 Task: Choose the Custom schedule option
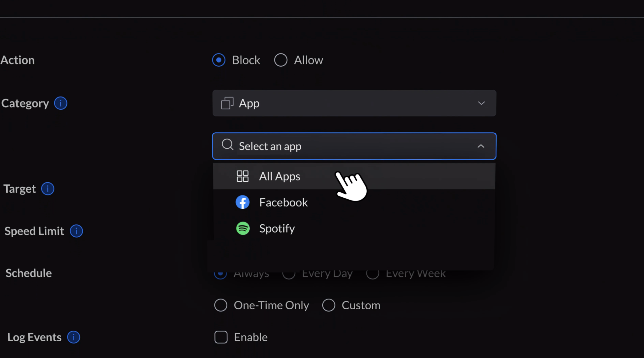pos(329,305)
